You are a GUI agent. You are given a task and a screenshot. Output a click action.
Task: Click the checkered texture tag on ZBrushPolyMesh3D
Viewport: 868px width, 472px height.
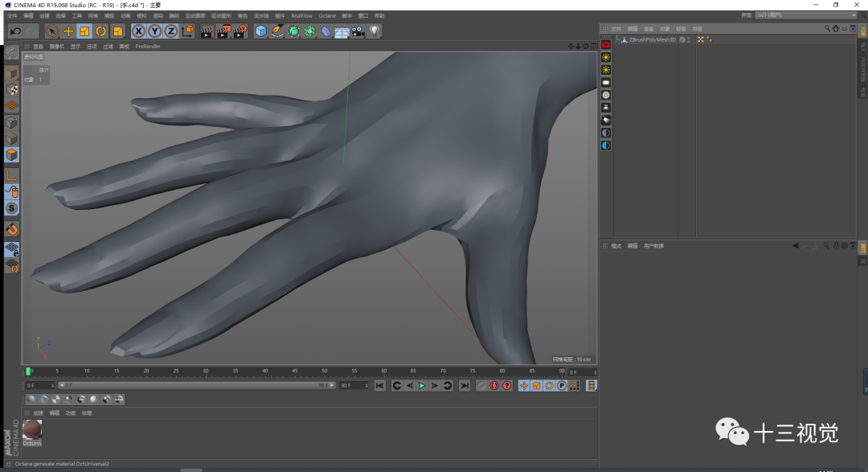click(x=701, y=40)
